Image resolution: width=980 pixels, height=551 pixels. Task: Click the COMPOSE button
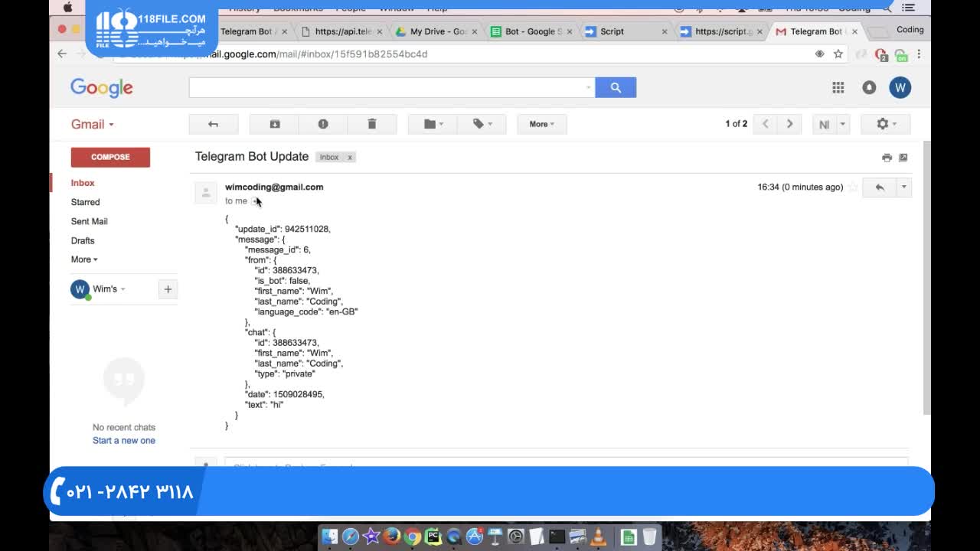click(x=110, y=157)
